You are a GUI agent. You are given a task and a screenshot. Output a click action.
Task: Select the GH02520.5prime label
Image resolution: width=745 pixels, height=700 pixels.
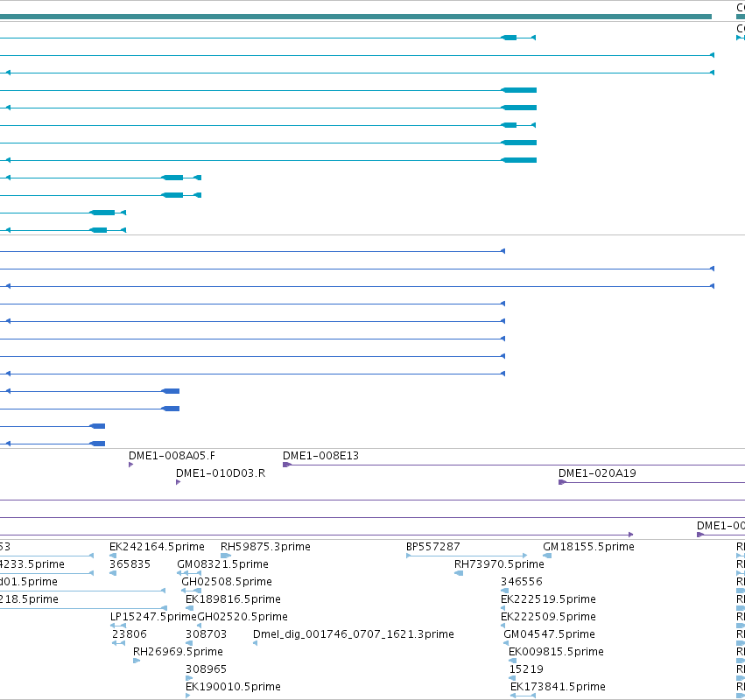coord(242,617)
